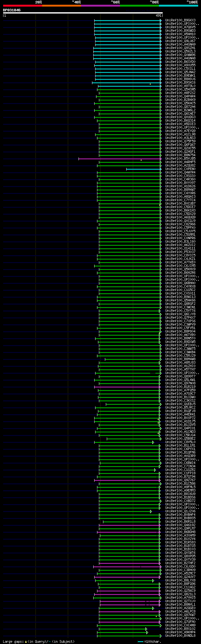The height and width of the screenshot is (644, 201).
Task: Select the UniRef100_B0NDL8 label
Action: (180, 636)
